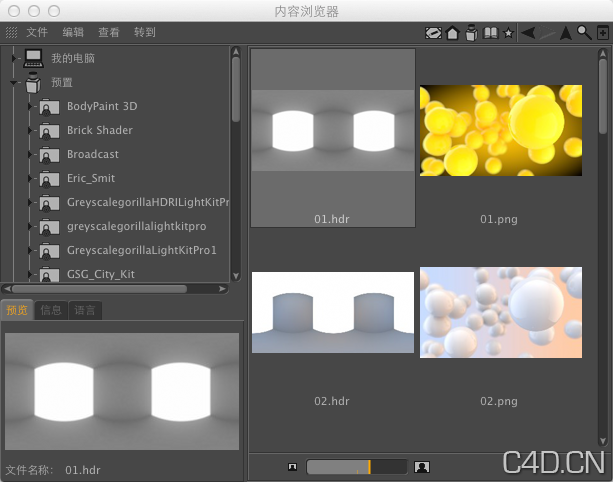613x482 pixels.
Task: Click the Broadcast locked folder icon
Action: [x=49, y=155]
